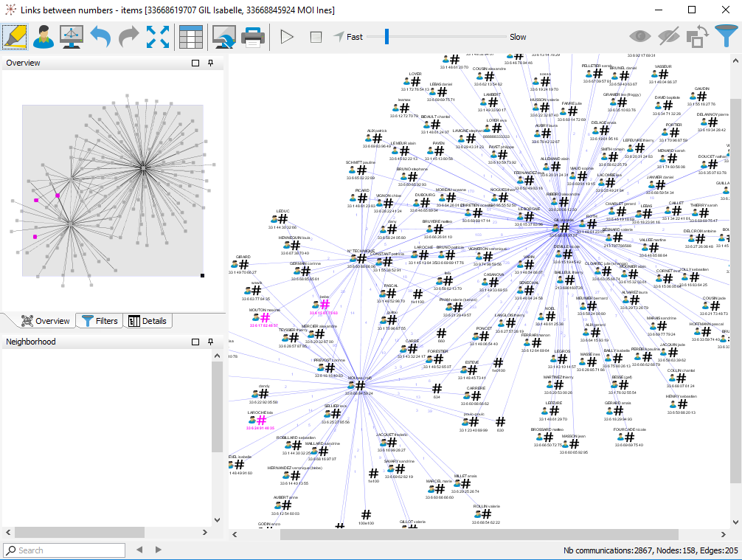Stop the layout animation

(316, 37)
